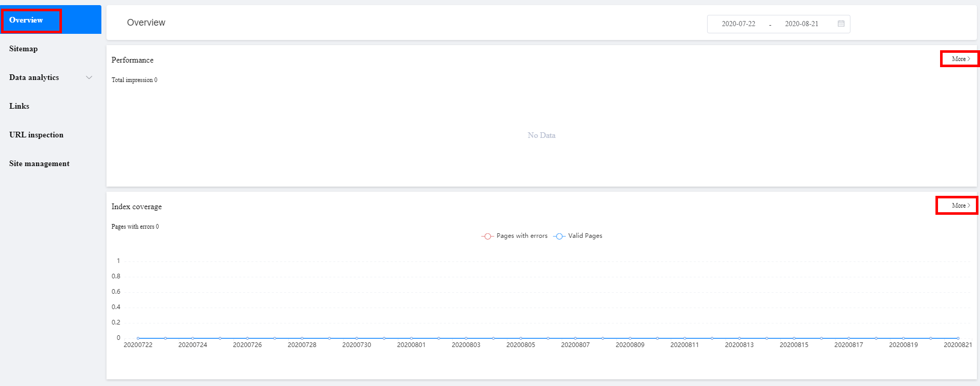
Task: Open the Sitemap section
Action: 51,49
